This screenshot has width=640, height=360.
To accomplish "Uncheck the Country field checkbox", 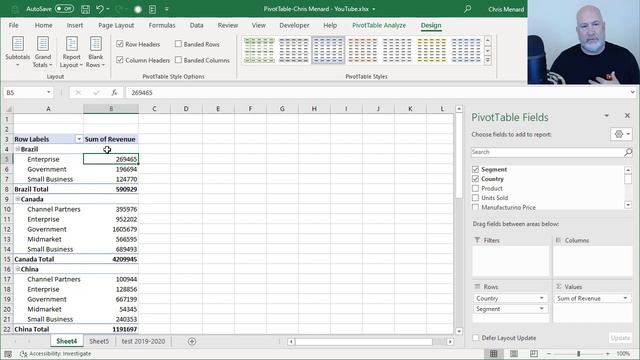I will tap(475, 179).
